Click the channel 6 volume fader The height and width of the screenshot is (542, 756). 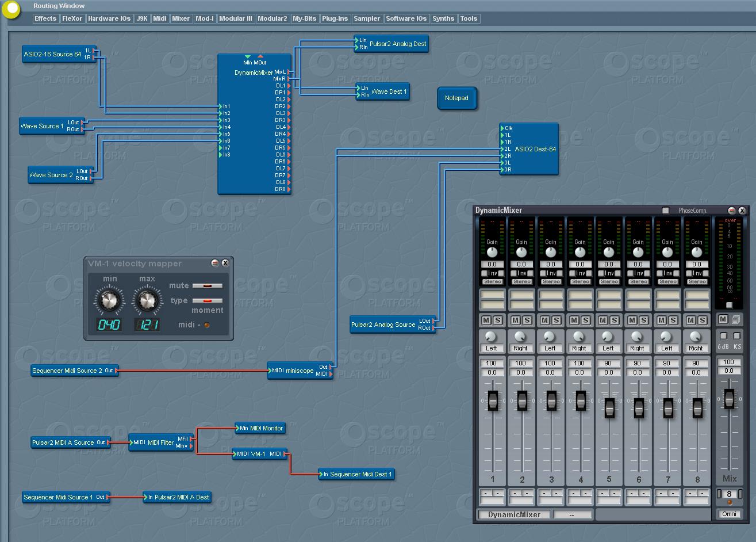pos(639,408)
